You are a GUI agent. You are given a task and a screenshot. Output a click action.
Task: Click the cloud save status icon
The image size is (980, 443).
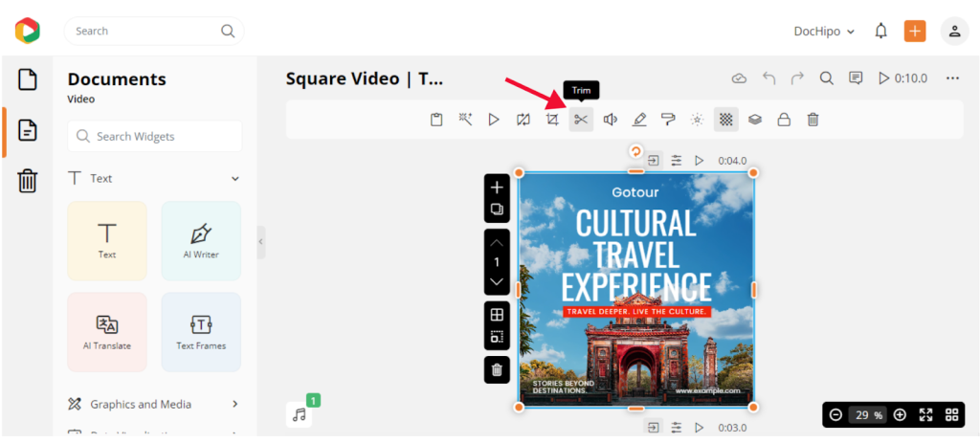740,78
